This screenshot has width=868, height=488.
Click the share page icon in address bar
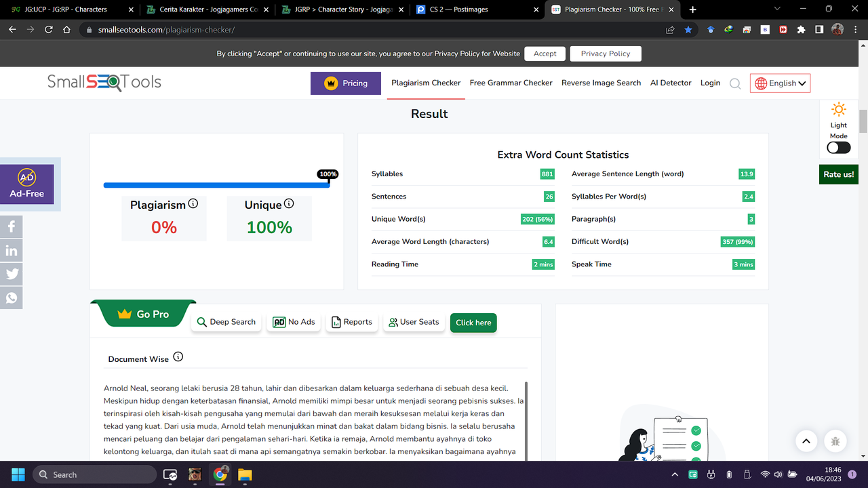670,30
